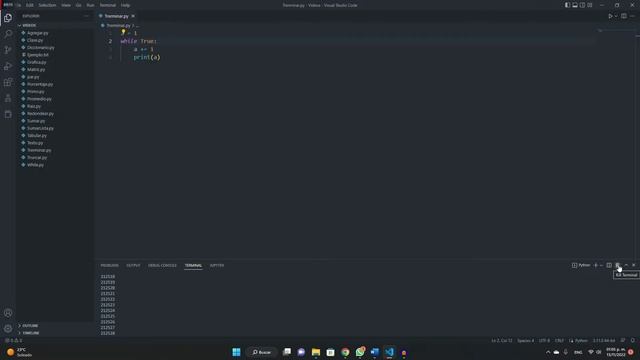Click Ln 2, Col 12 cursor position
The height and width of the screenshot is (360, 640).
(x=502, y=340)
